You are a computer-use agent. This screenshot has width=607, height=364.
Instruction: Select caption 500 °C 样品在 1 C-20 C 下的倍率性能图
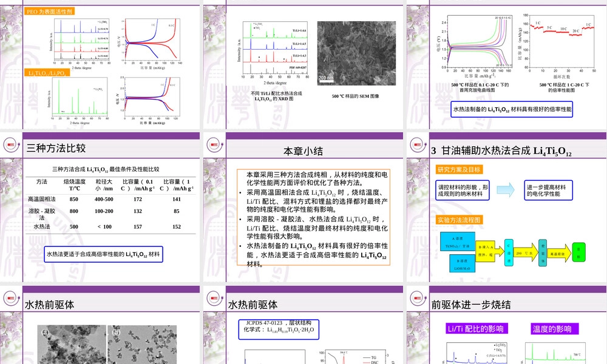(564, 87)
